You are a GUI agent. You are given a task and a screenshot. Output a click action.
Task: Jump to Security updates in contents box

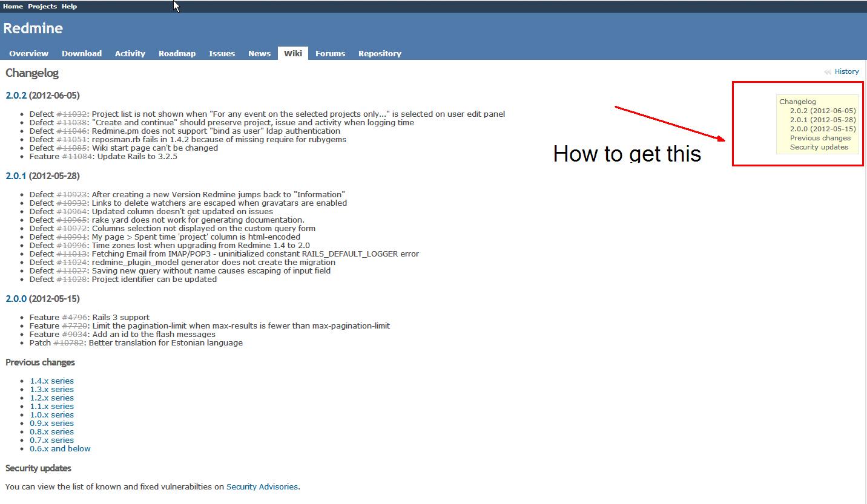pyautogui.click(x=819, y=147)
